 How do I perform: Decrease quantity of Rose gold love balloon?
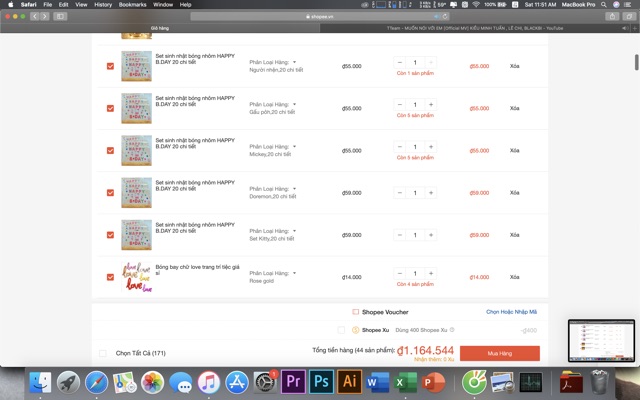tap(401, 273)
